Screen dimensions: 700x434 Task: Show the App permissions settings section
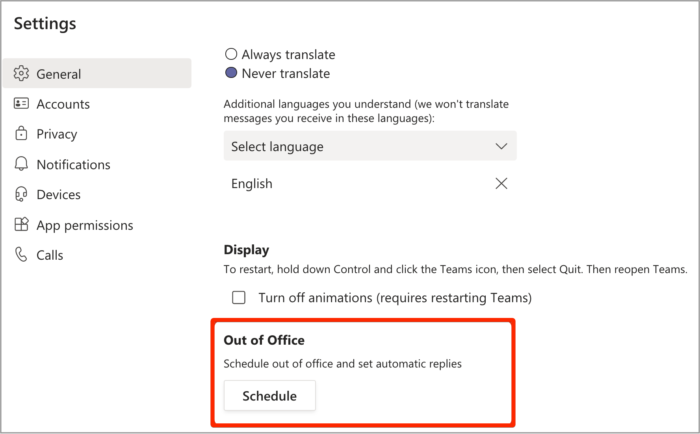(x=84, y=225)
